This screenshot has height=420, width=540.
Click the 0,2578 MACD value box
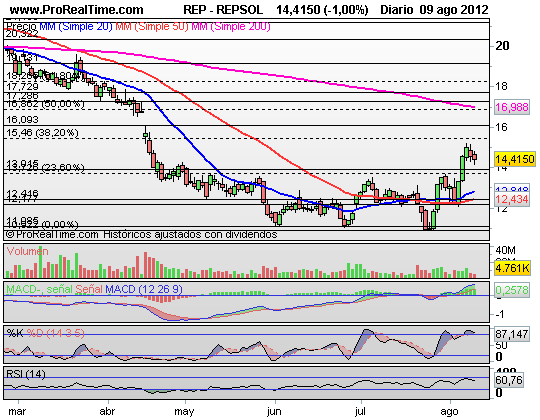coord(512,290)
